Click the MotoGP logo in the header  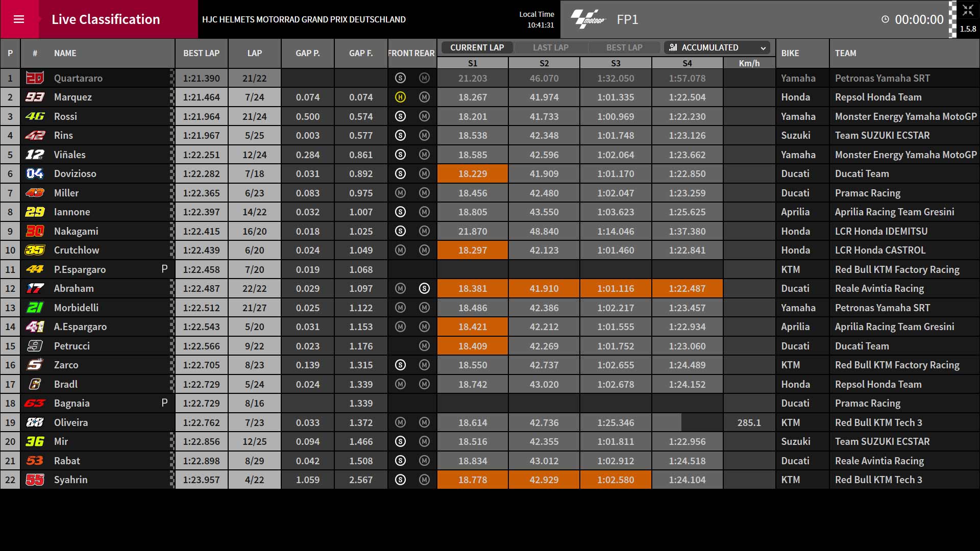click(x=587, y=19)
